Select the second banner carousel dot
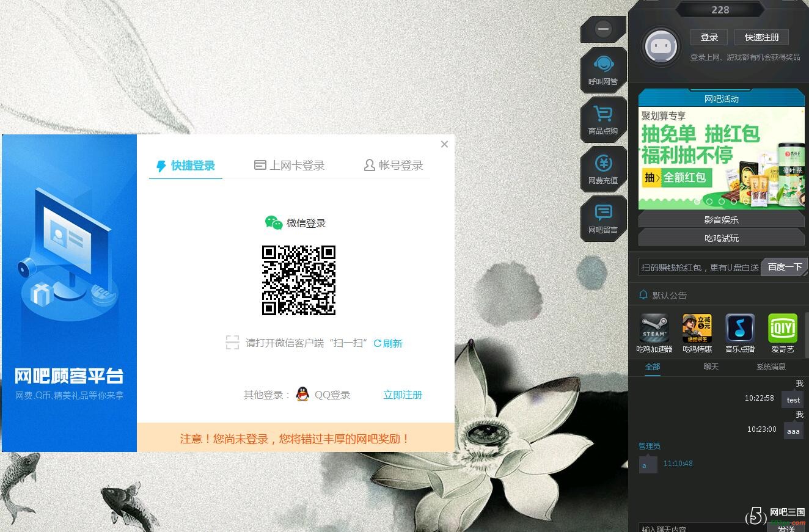 click(x=709, y=202)
